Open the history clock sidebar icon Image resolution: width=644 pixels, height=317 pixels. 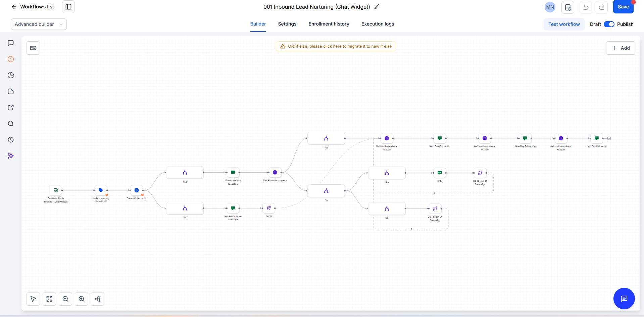pos(11,140)
